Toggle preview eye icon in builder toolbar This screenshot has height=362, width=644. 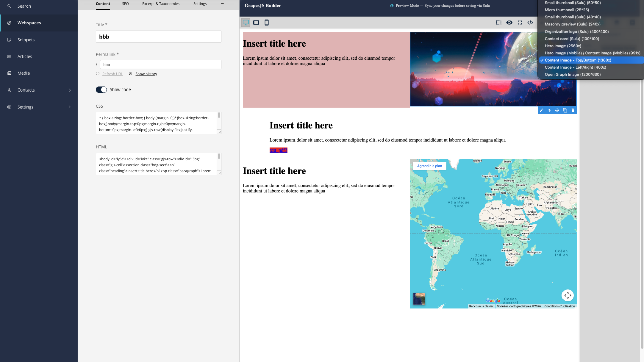pyautogui.click(x=509, y=23)
